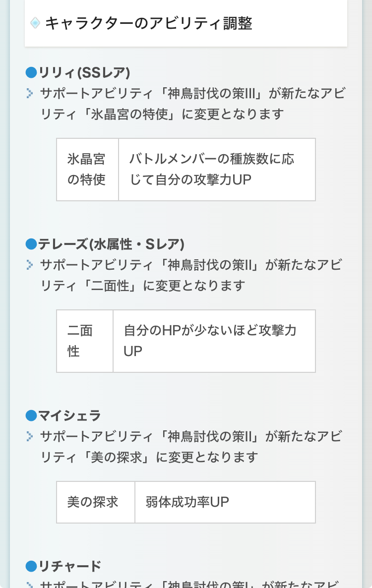Click the diamond icon beside キャラクターのアビリティ調整
The width and height of the screenshot is (372, 588).
[x=35, y=23]
